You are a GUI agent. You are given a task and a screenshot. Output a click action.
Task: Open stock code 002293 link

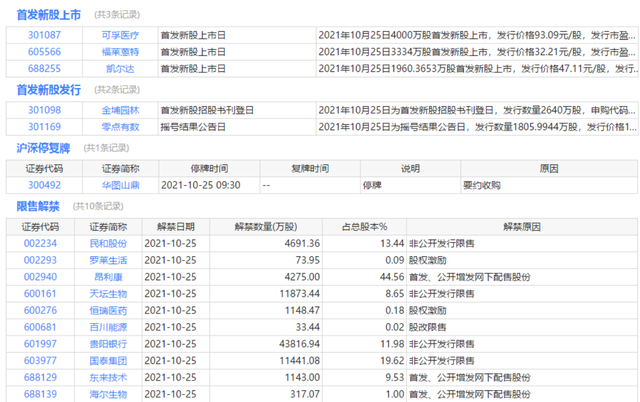click(40, 260)
